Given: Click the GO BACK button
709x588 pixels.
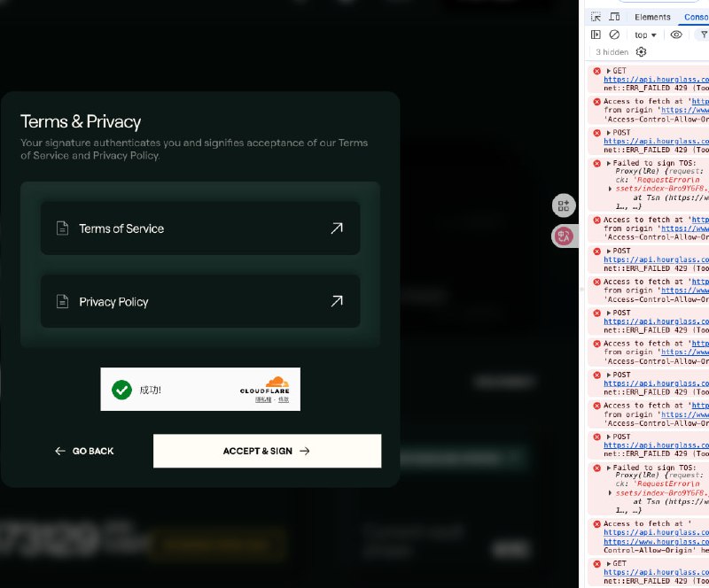Looking at the screenshot, I should (85, 451).
